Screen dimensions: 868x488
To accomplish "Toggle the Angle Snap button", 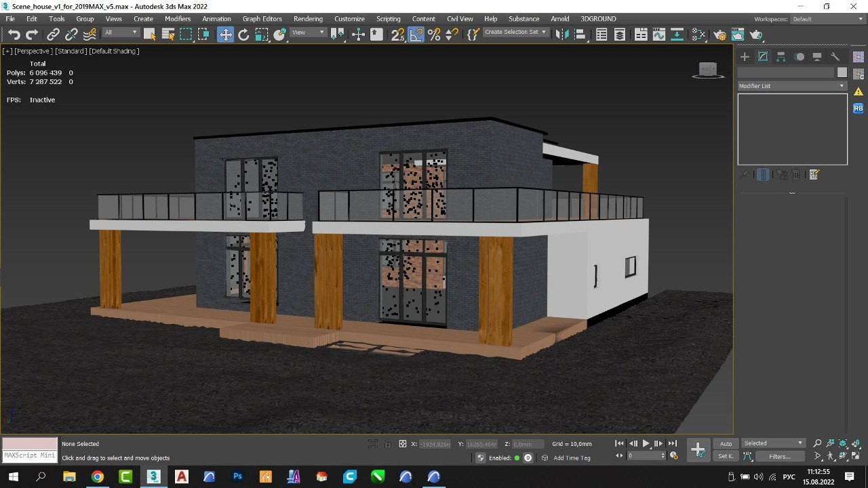I will pyautogui.click(x=416, y=35).
